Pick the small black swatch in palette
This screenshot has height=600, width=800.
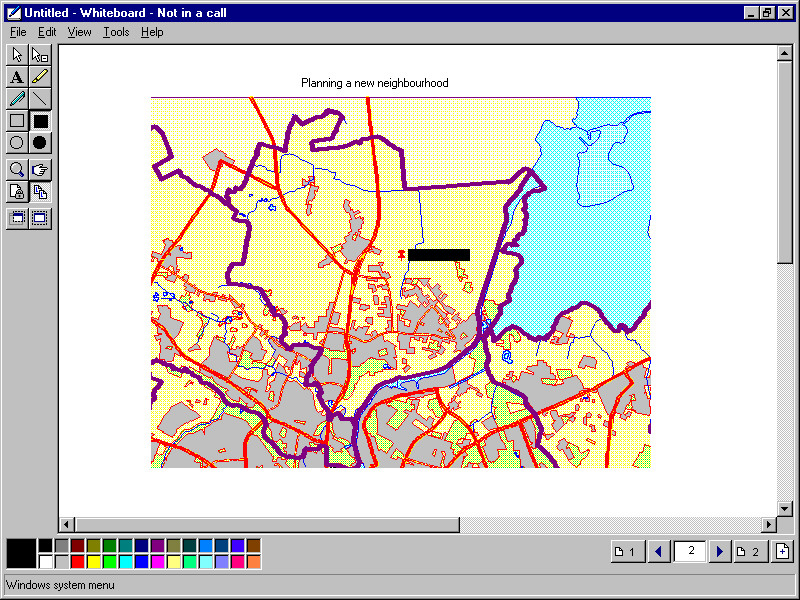(x=45, y=545)
